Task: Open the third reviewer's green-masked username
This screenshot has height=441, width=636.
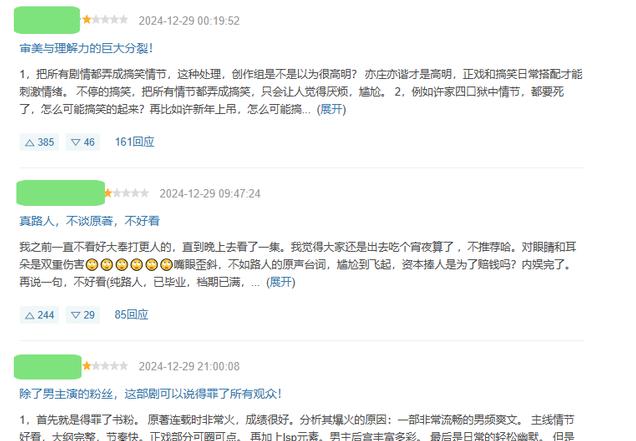Action: coord(48,367)
